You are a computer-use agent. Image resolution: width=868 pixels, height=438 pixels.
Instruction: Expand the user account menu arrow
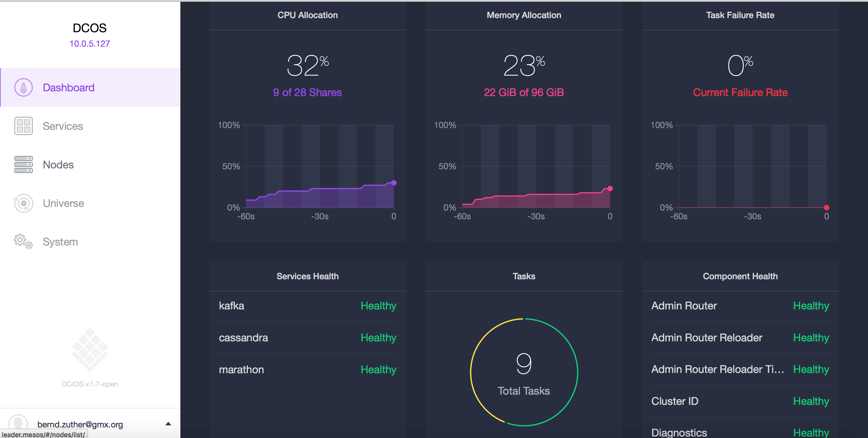coord(168,424)
